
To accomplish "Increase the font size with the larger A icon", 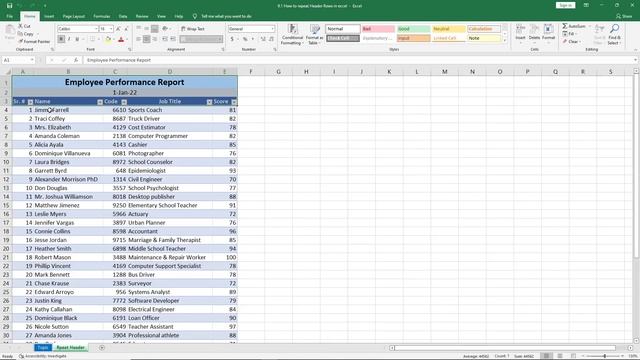I will coord(118,29).
